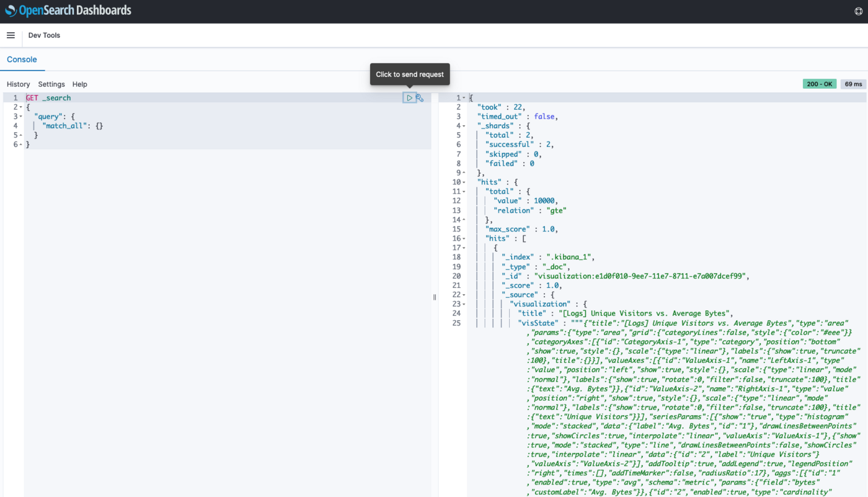Image resolution: width=868 pixels, height=497 pixels.
Task: Click the 200 - OK response status badge
Action: [818, 83]
